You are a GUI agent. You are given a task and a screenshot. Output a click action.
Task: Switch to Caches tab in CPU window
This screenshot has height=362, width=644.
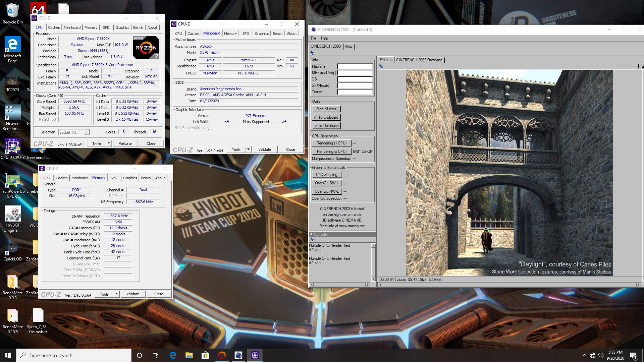click(54, 27)
